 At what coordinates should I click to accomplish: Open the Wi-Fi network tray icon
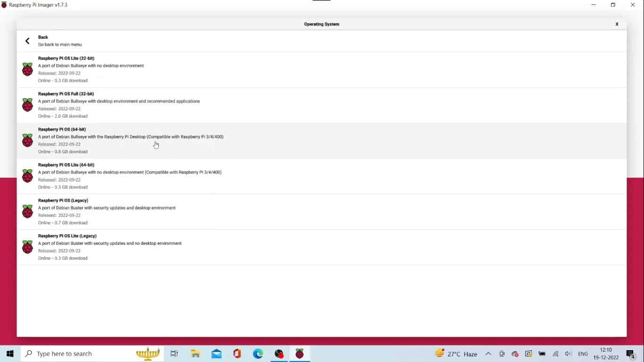(x=555, y=354)
